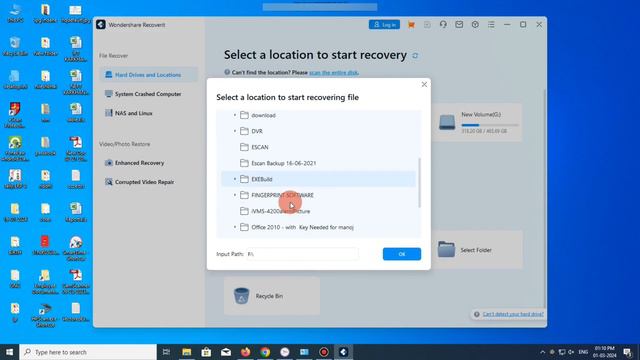Select the EXEBuild folder row

click(x=318, y=179)
